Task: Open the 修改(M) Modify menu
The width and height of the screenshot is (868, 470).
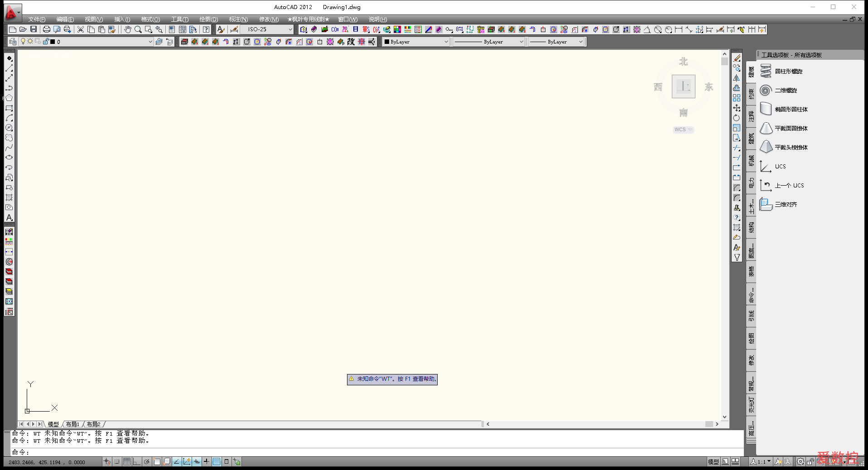Action: 269,19
